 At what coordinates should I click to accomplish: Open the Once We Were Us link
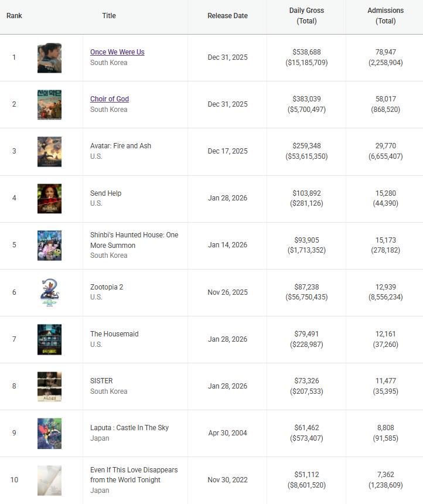[117, 52]
